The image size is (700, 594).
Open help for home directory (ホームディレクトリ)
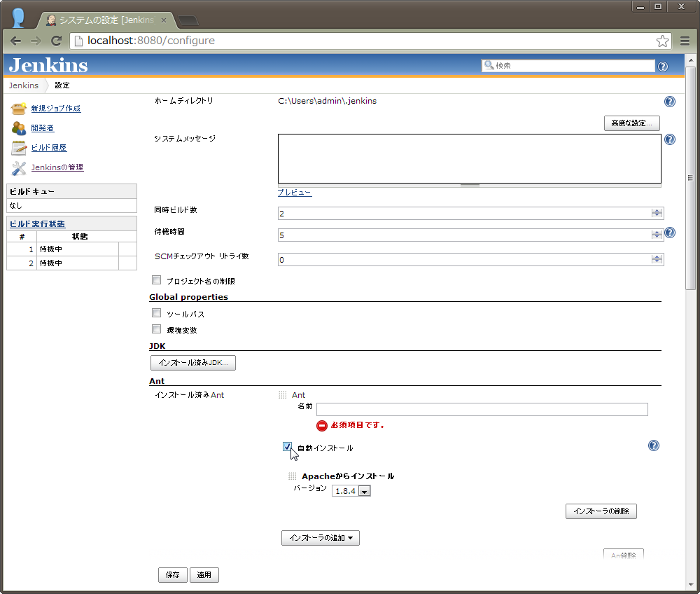(670, 102)
